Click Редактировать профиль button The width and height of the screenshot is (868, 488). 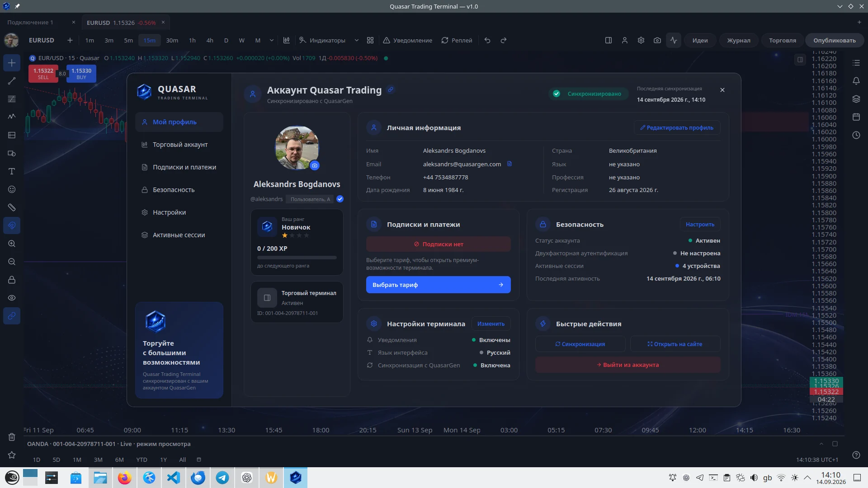pos(677,127)
